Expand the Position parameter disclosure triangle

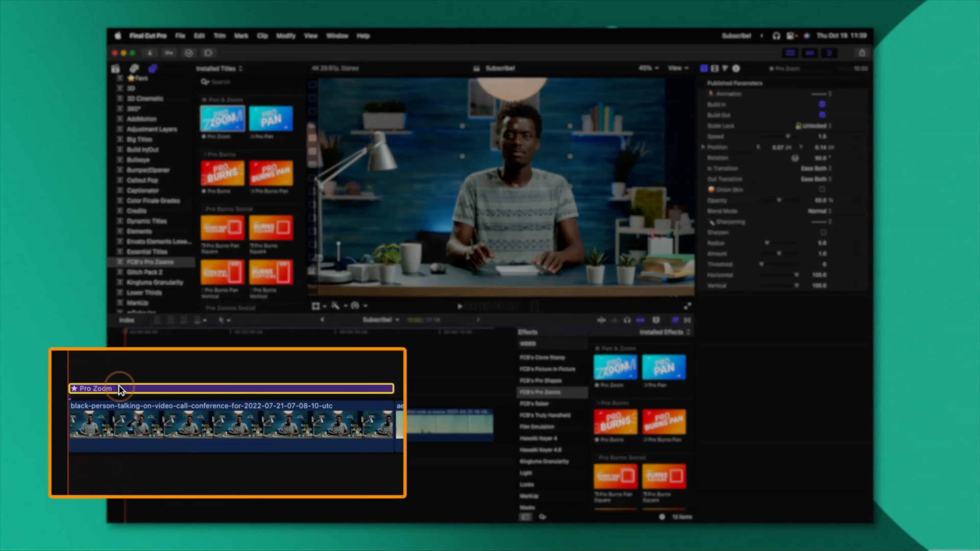coord(703,147)
